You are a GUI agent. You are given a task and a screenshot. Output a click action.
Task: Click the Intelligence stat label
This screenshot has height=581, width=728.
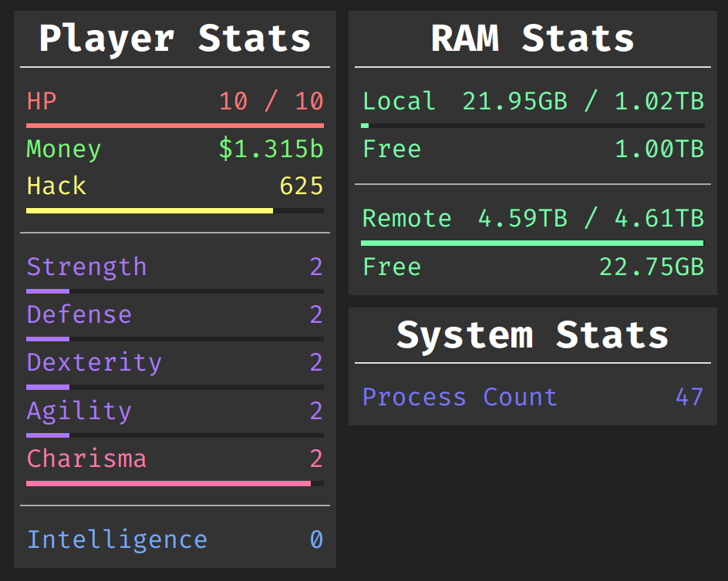click(117, 539)
